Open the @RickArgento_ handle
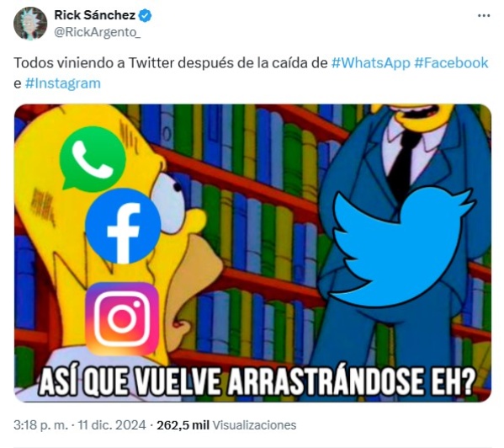The height and width of the screenshot is (448, 504). point(97,33)
